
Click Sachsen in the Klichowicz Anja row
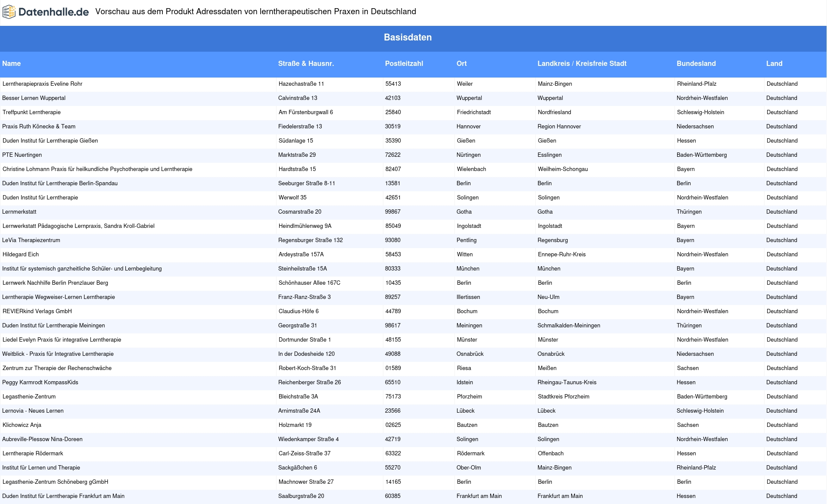[688, 425]
